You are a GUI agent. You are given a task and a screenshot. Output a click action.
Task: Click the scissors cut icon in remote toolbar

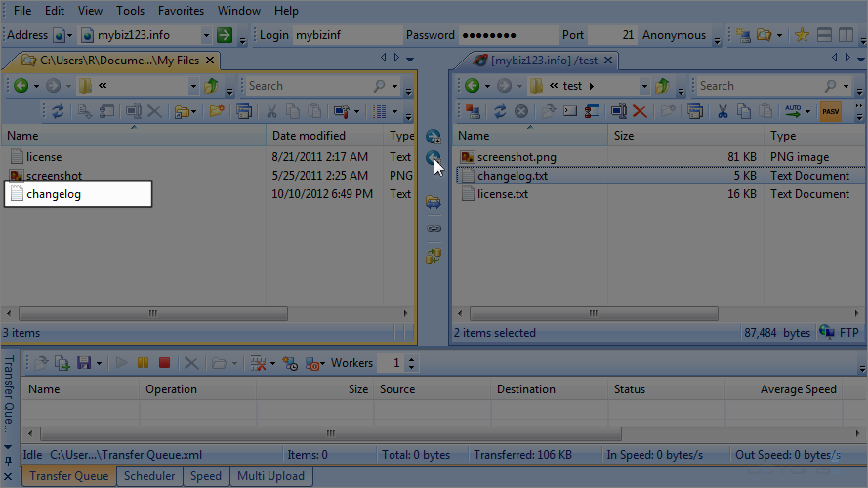723,111
